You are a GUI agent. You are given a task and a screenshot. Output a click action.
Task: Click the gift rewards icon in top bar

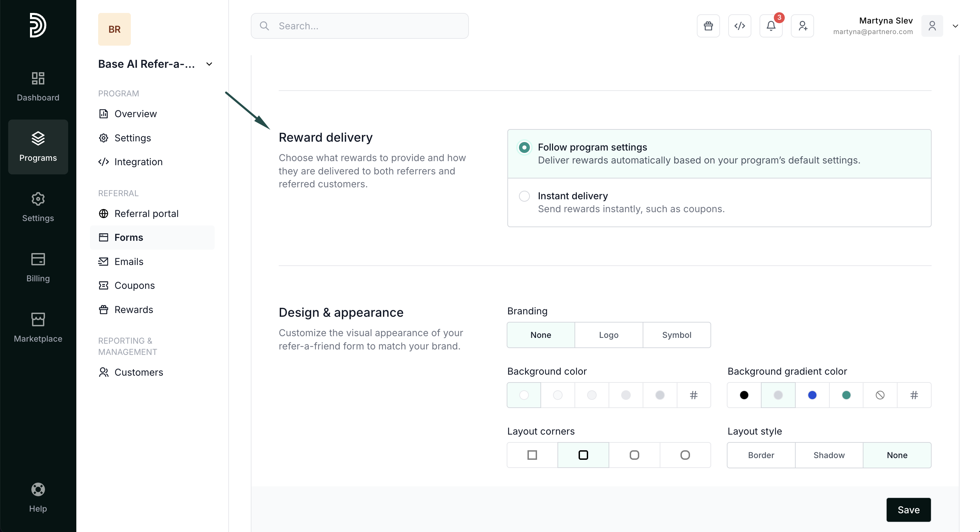708,26
